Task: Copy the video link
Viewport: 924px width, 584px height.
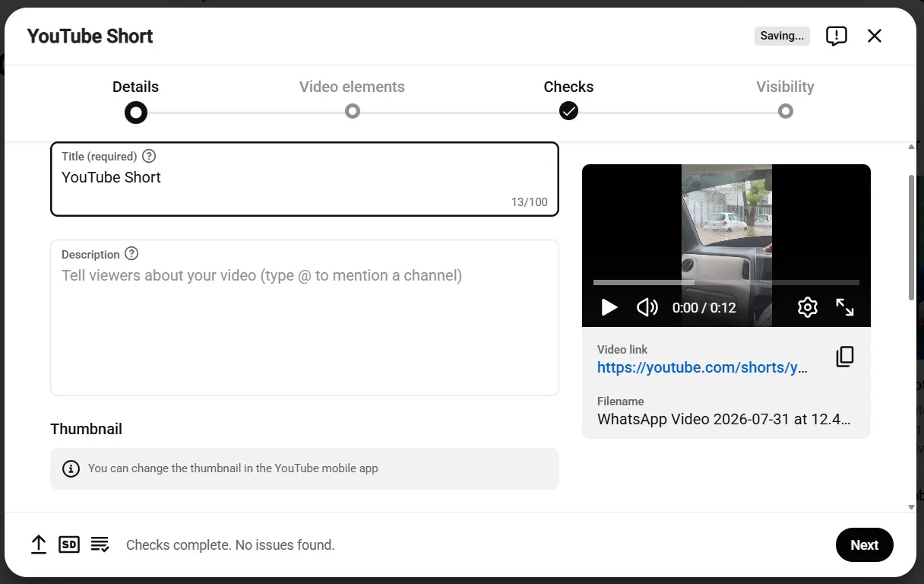Action: pos(845,357)
